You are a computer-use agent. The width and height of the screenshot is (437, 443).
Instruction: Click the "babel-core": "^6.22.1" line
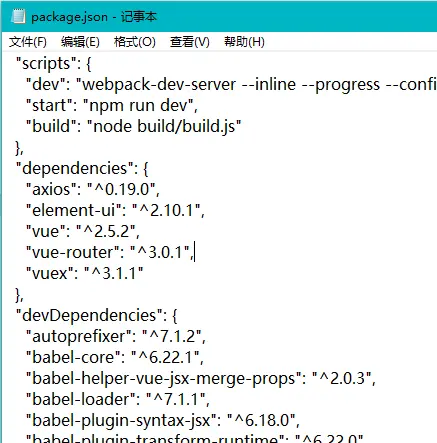coord(115,357)
